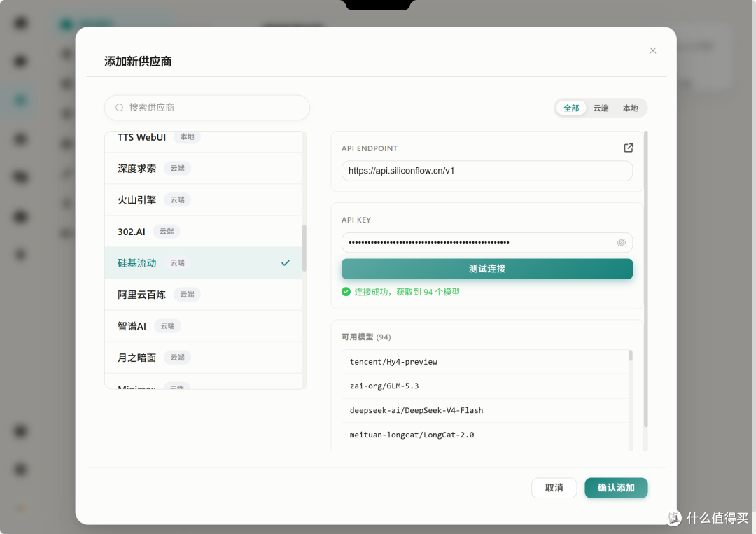Image resolution: width=756 pixels, height=534 pixels.
Task: Select model deepseek-ai/DeepSeek-V4-Flash
Action: click(x=485, y=410)
